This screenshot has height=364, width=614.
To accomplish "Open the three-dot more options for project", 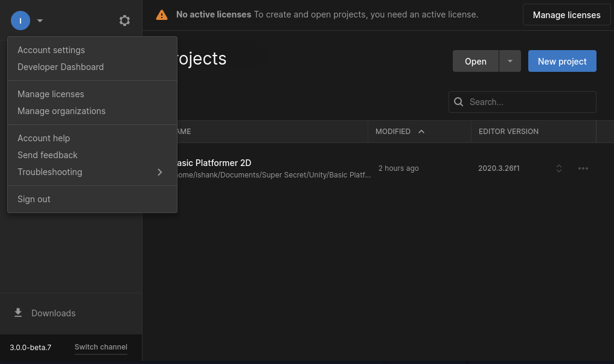I will (583, 168).
